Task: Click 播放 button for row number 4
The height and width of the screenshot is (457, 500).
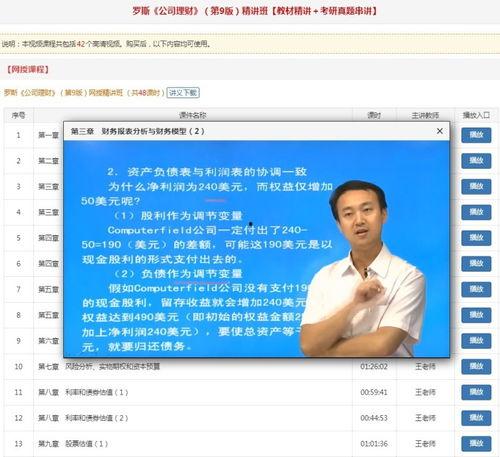Action: tap(476, 212)
